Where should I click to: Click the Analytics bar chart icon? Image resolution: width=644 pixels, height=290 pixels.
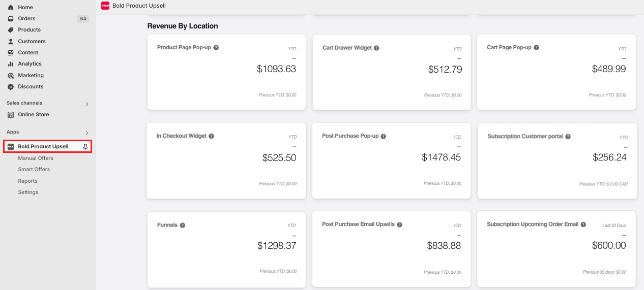coord(11,64)
